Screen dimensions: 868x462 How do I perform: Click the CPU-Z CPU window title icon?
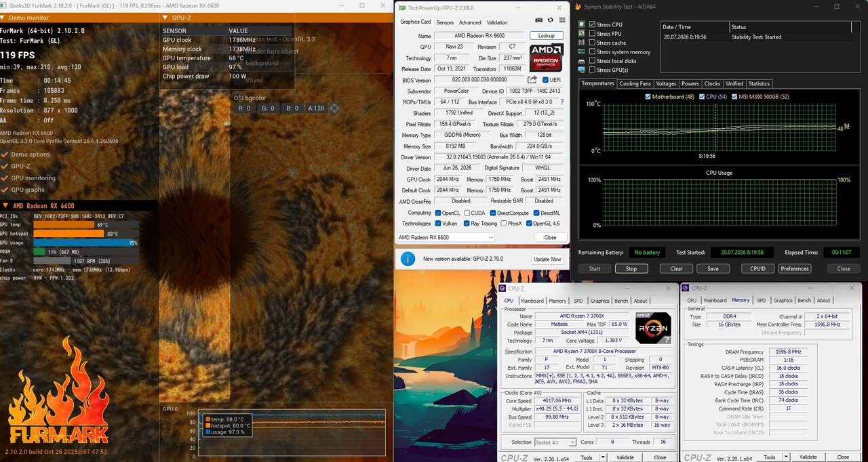point(502,288)
